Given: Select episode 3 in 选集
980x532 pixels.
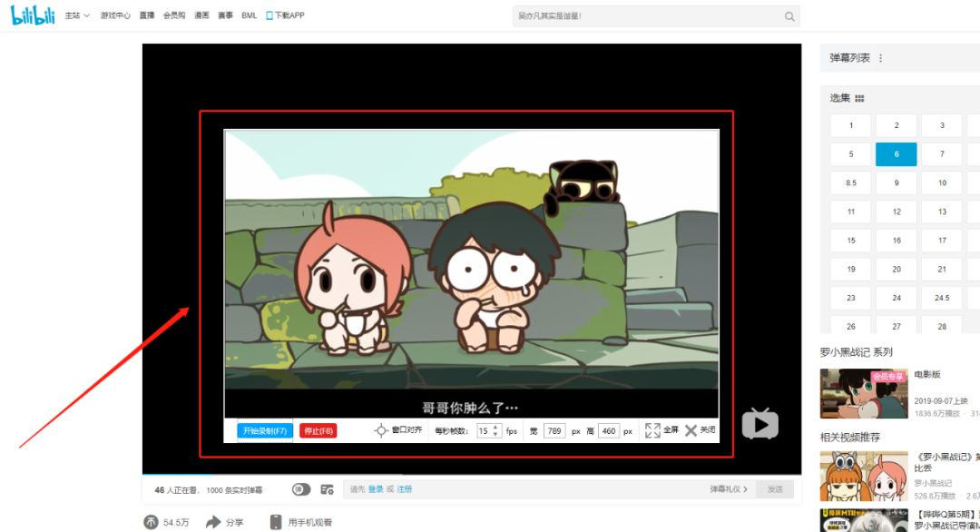Looking at the screenshot, I should [x=942, y=125].
